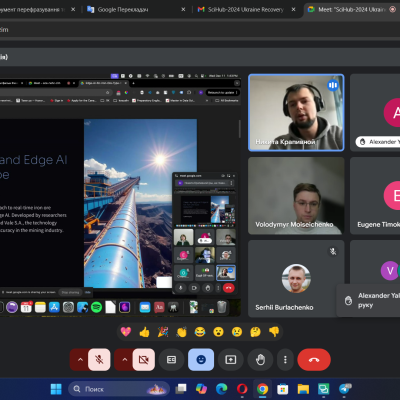Open the Alexander raised hand notification
Viewport: 400px width, 400px height.
click(368, 300)
